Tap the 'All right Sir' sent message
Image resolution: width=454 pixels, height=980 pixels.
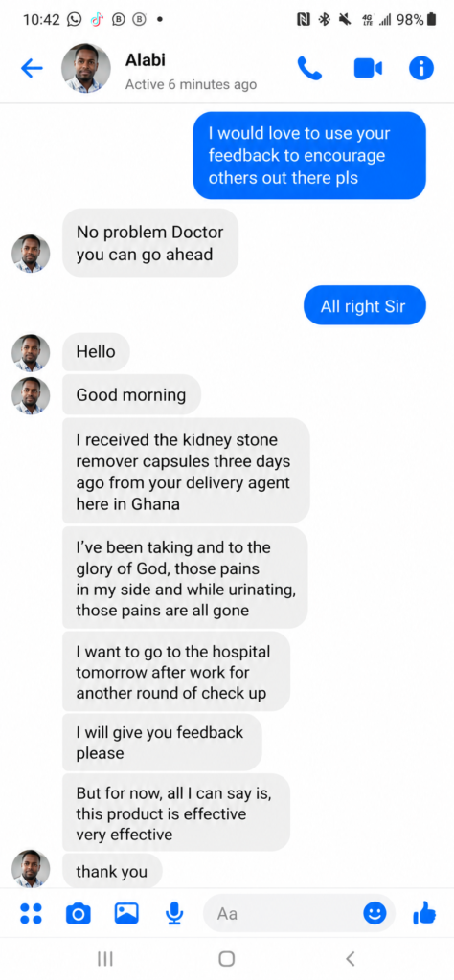point(365,305)
